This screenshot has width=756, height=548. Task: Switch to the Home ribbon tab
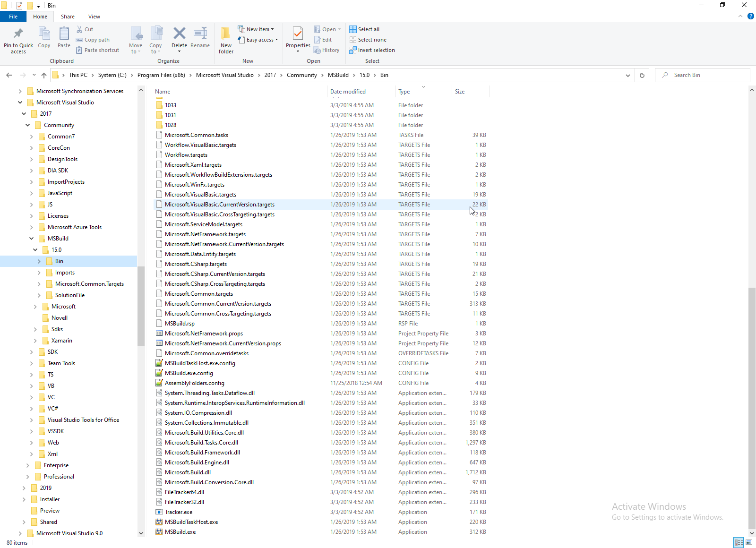[40, 17]
